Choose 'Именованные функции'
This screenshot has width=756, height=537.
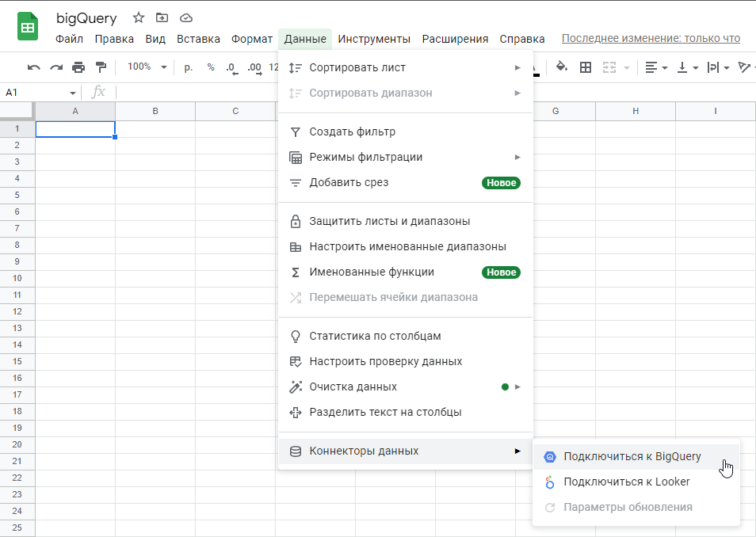(406, 272)
